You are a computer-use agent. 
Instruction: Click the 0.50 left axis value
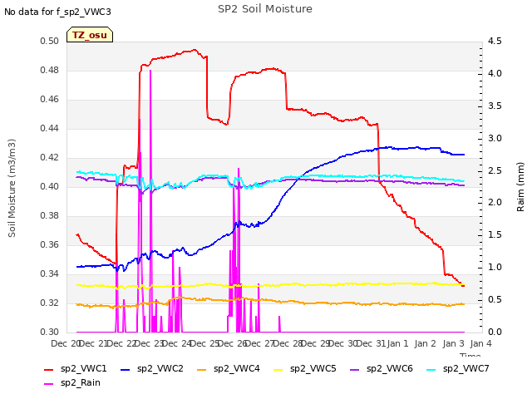pos(50,42)
